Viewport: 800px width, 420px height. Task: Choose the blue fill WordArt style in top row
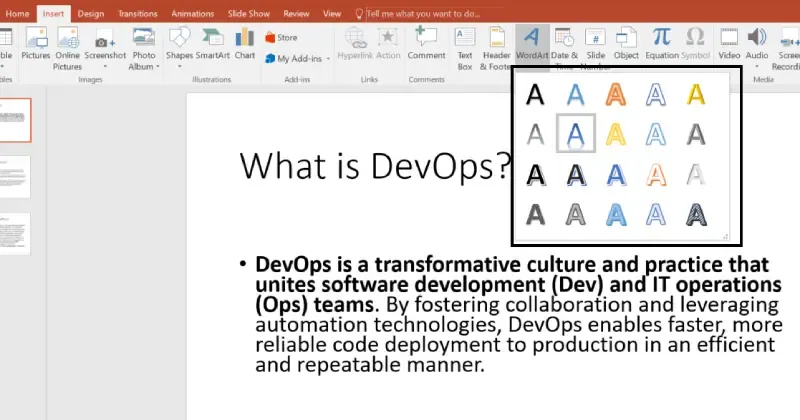576,95
